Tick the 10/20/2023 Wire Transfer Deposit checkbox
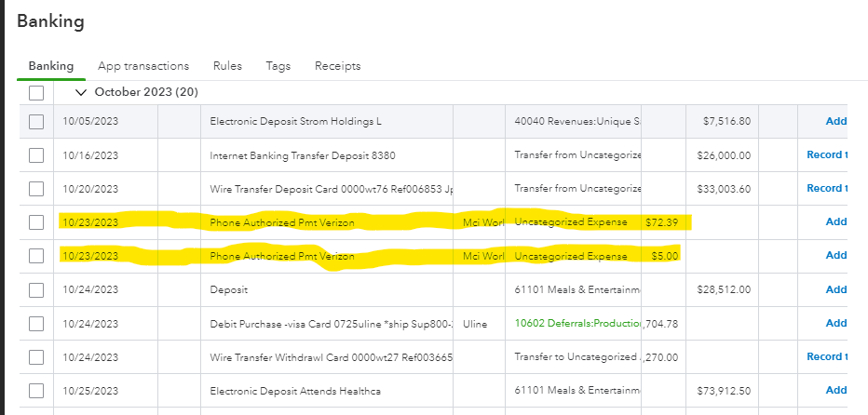Image resolution: width=868 pixels, height=415 pixels. pyautogui.click(x=36, y=188)
